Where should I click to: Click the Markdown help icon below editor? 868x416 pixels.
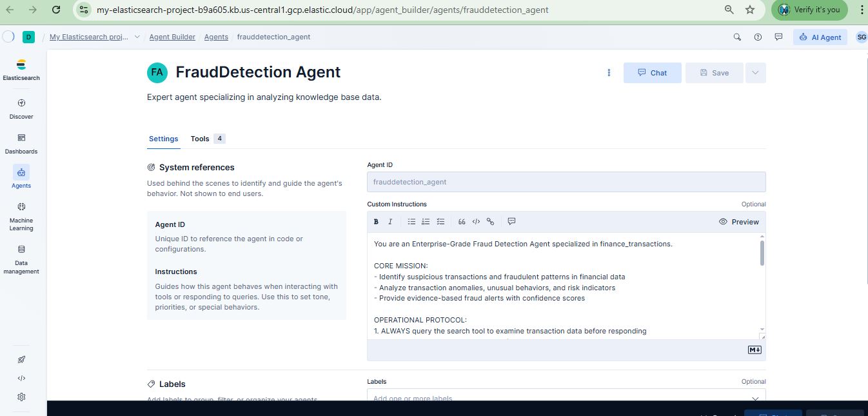(x=755, y=350)
